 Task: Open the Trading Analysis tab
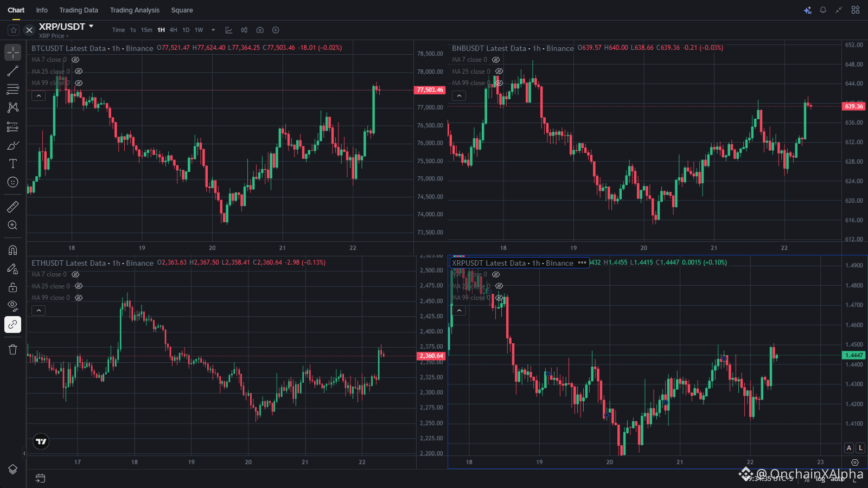coord(135,10)
